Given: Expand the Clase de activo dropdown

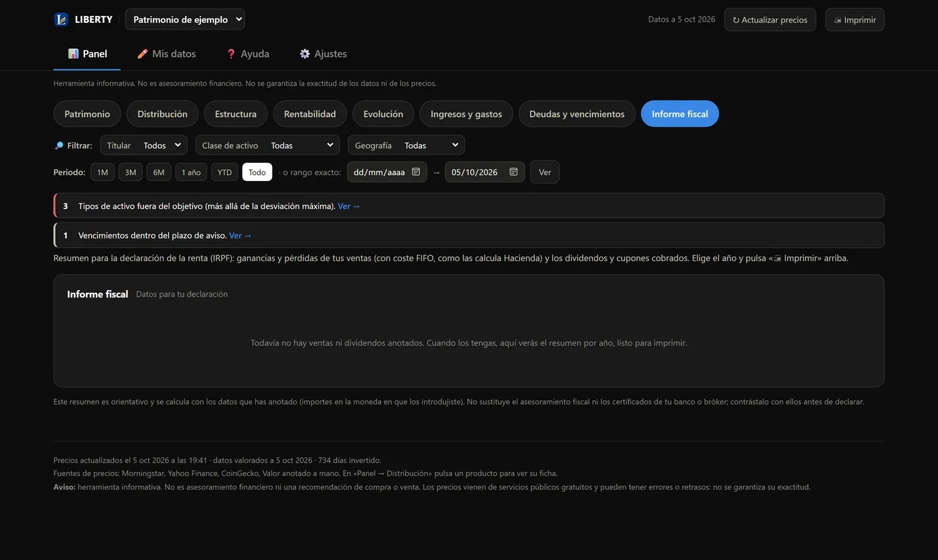Looking at the screenshot, I should click(x=267, y=145).
